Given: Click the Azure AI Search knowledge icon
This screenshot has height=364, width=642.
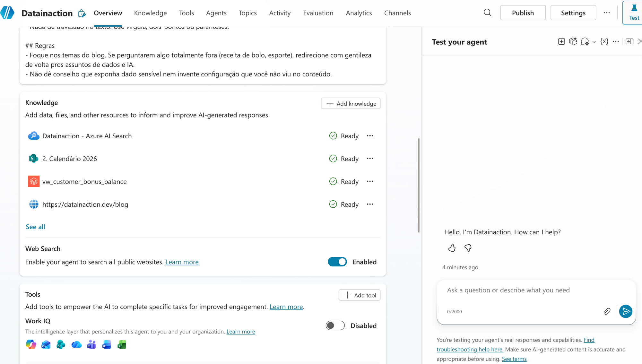Looking at the screenshot, I should [x=34, y=136].
